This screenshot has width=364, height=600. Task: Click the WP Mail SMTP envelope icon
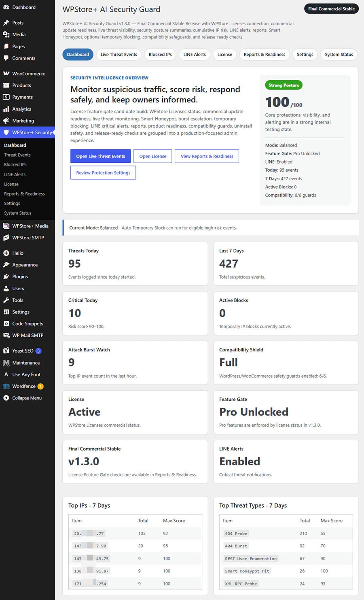pyautogui.click(x=6, y=335)
